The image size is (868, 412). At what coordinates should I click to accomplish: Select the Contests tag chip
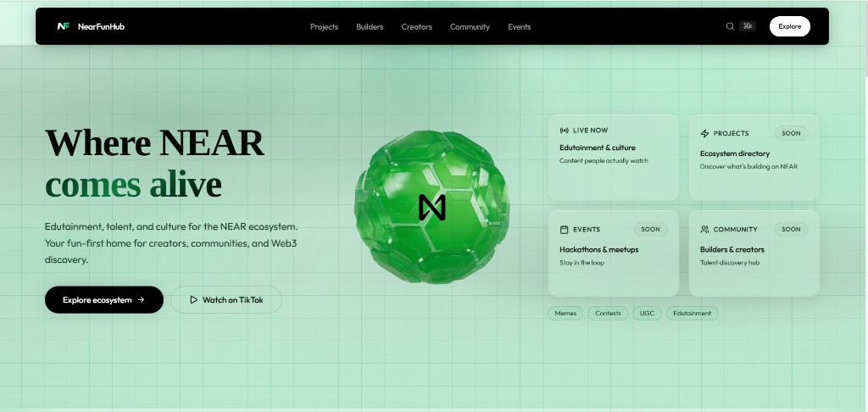click(608, 314)
